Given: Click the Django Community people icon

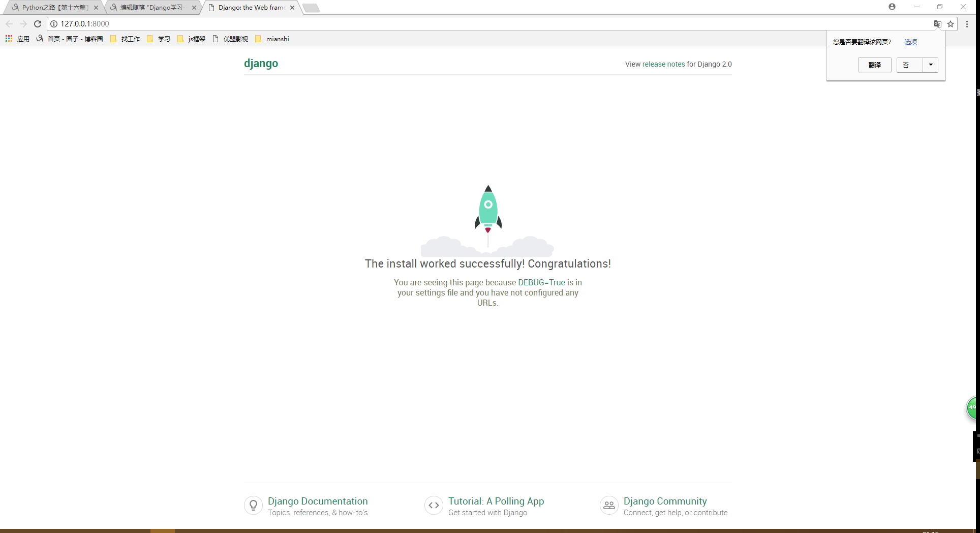Looking at the screenshot, I should (x=609, y=506).
